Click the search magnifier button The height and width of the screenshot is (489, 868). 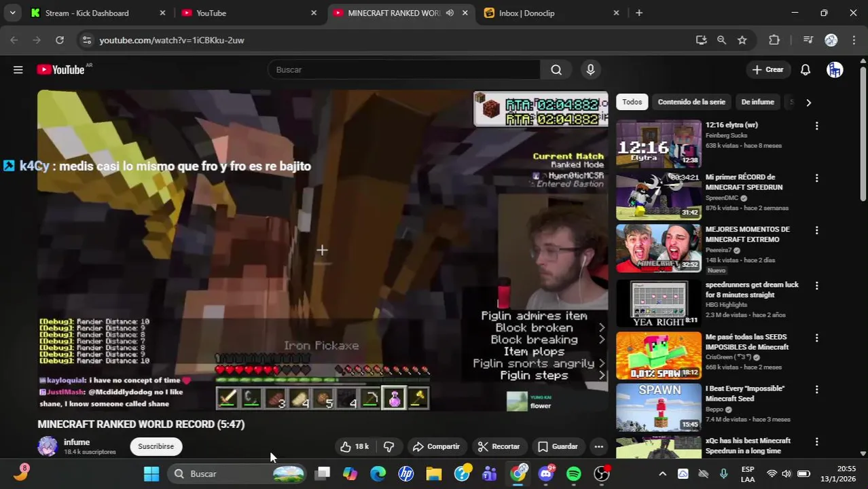(x=556, y=69)
